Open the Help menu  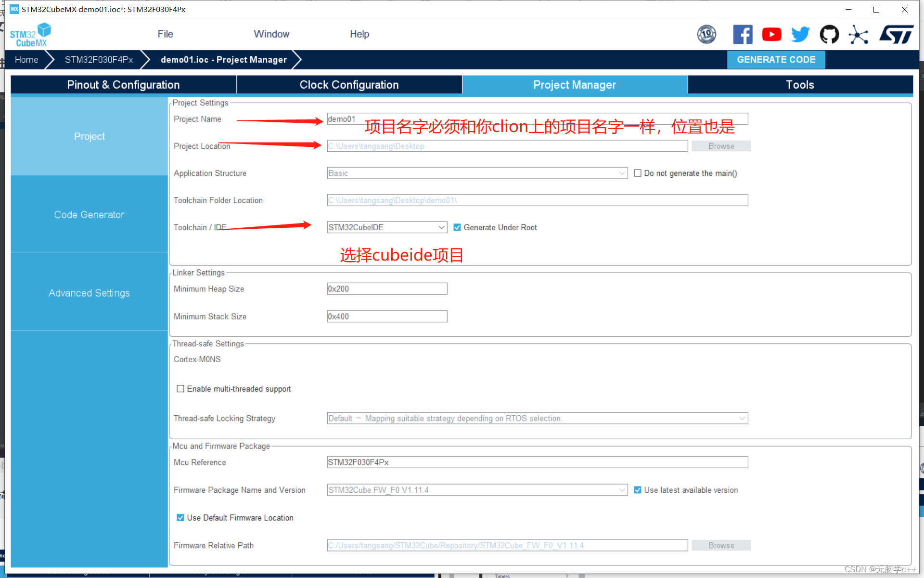359,34
